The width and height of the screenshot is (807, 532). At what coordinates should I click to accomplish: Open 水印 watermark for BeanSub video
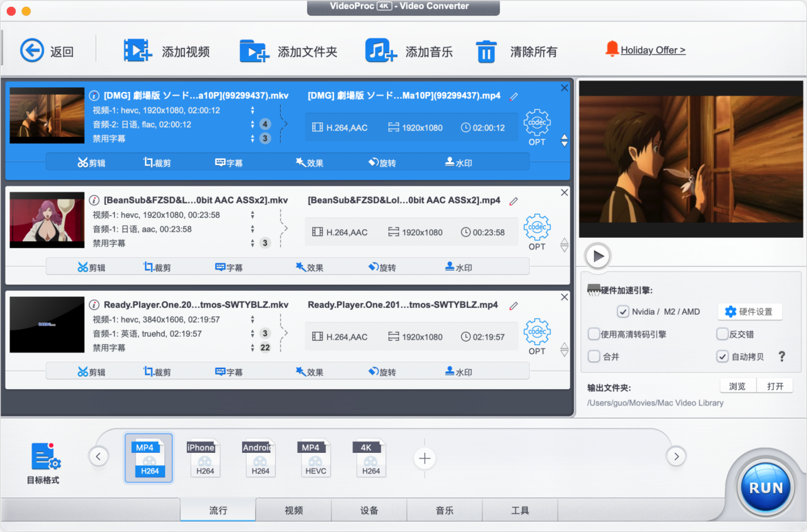458,267
